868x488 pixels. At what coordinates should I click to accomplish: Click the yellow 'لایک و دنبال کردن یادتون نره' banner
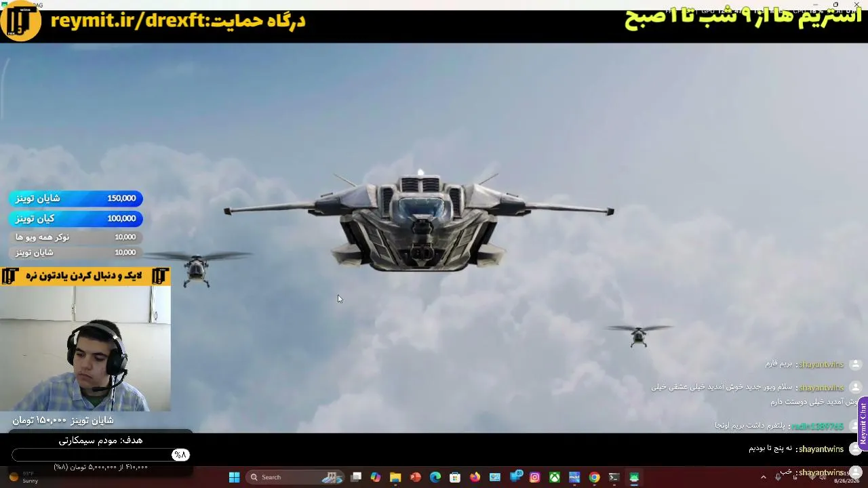(85, 276)
